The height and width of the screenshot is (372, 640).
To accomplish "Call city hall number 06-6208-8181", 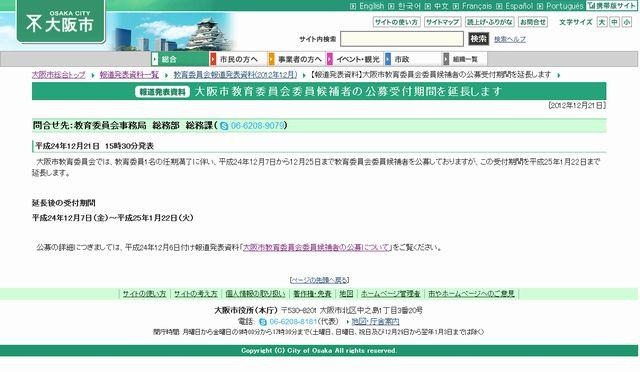I will [293, 322].
